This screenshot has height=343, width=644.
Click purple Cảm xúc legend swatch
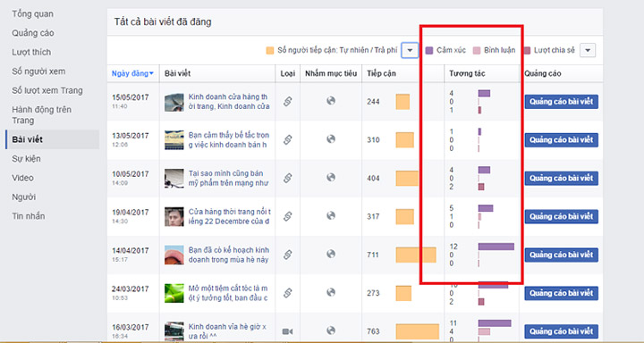pyautogui.click(x=429, y=50)
